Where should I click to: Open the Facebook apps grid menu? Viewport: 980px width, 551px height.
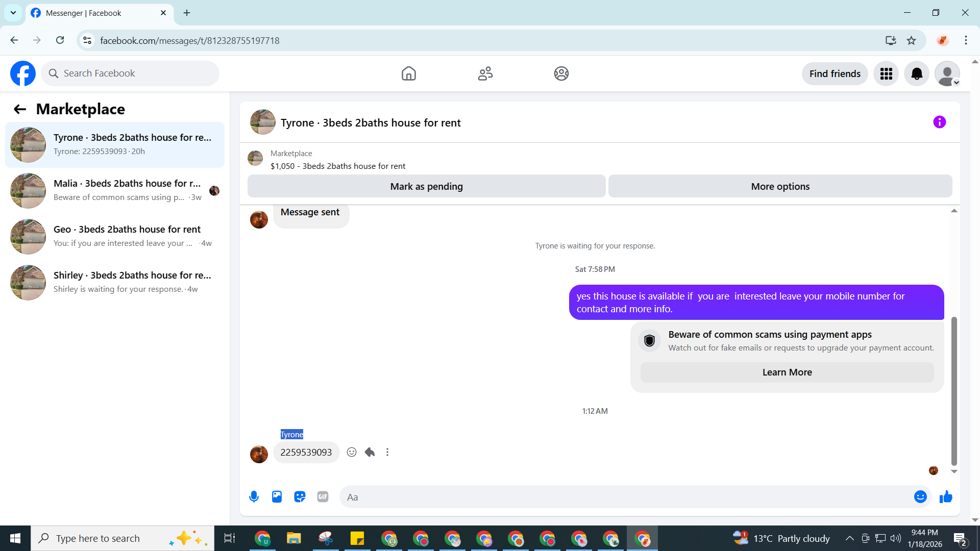pyautogui.click(x=886, y=74)
